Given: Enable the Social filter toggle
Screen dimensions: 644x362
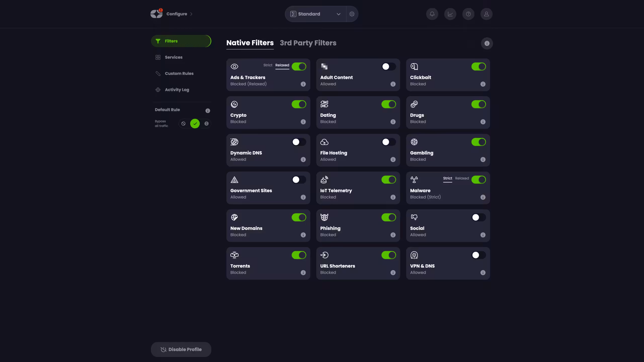Looking at the screenshot, I should pos(478,217).
